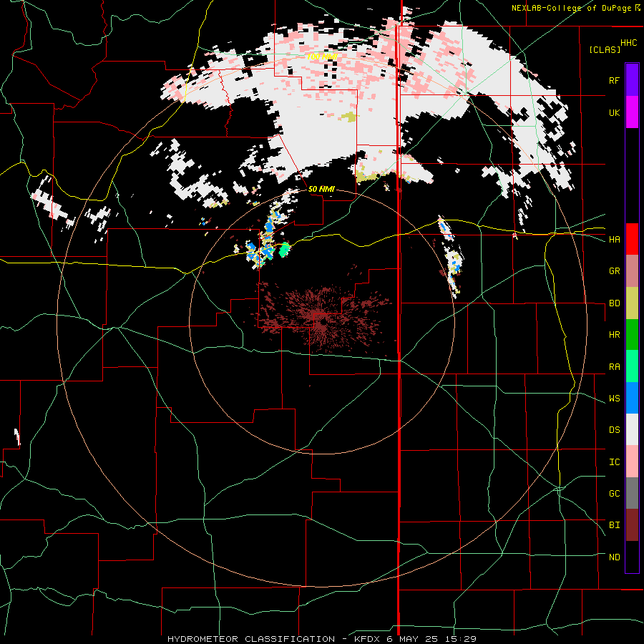The image size is (644, 644).
Task: Select the red HA legend color swatch
Action: pos(632,239)
